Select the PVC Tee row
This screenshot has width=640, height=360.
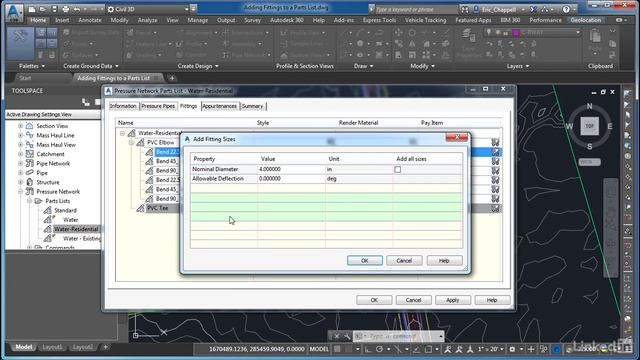[158, 208]
